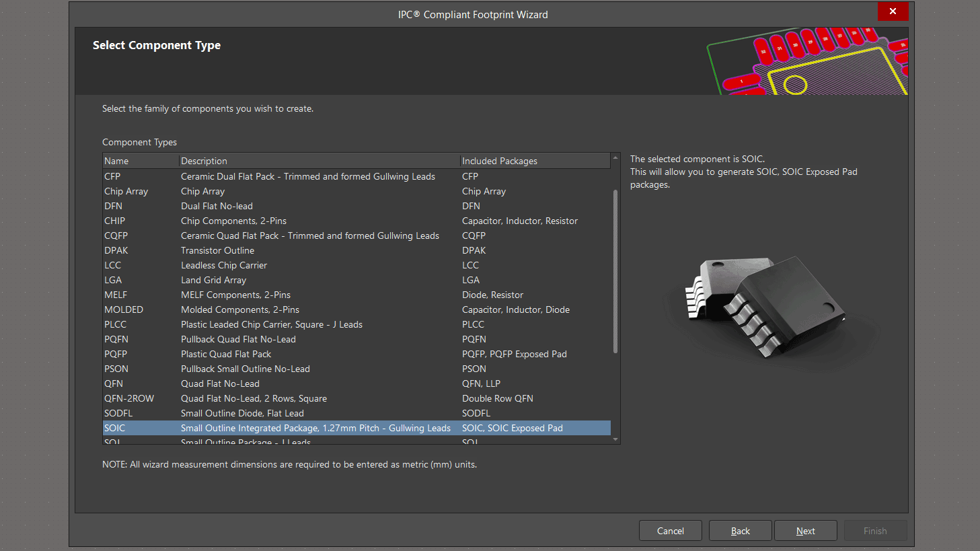
Task: Pick the CQFP ceramic quad flat pack
Action: (116, 235)
